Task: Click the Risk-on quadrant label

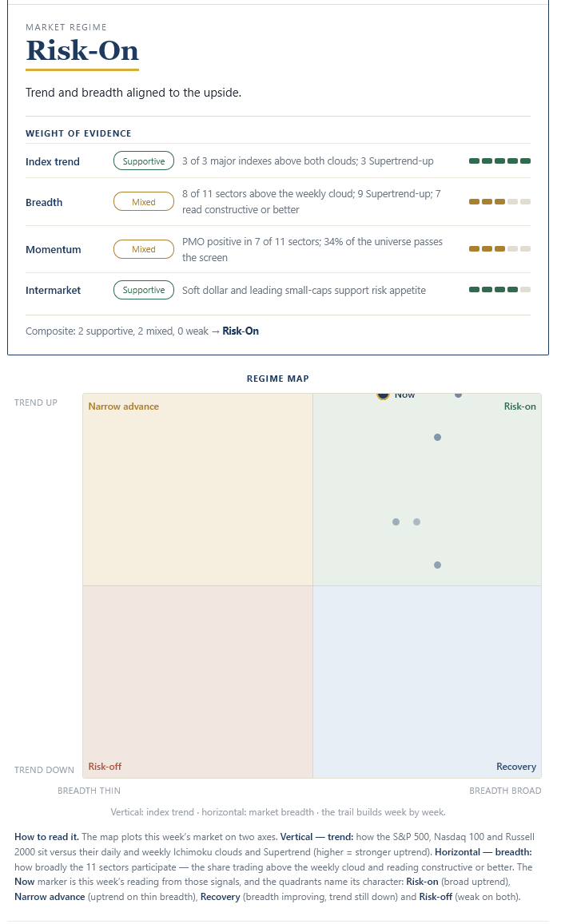Action: coord(519,406)
